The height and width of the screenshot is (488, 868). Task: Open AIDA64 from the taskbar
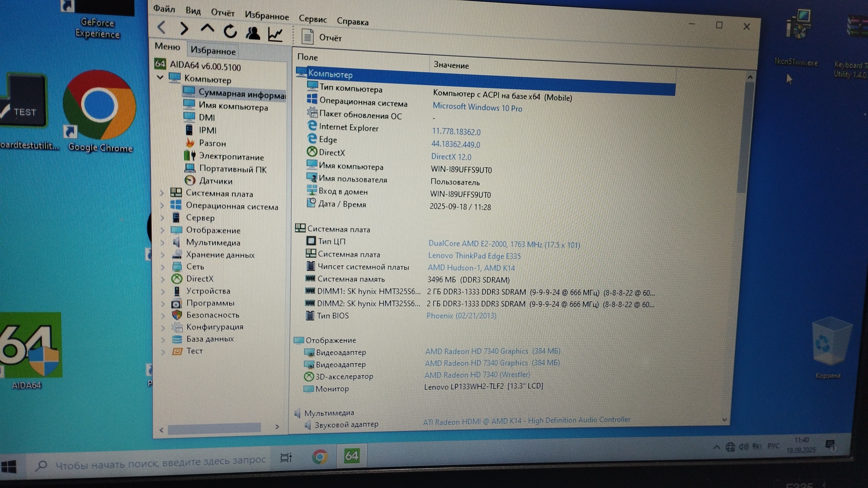[x=351, y=456]
